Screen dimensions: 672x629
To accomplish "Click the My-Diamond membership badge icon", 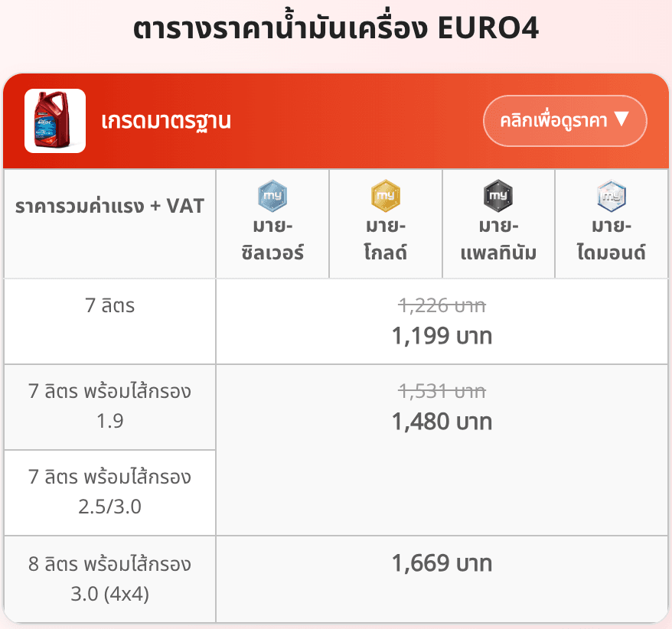I will (x=612, y=196).
